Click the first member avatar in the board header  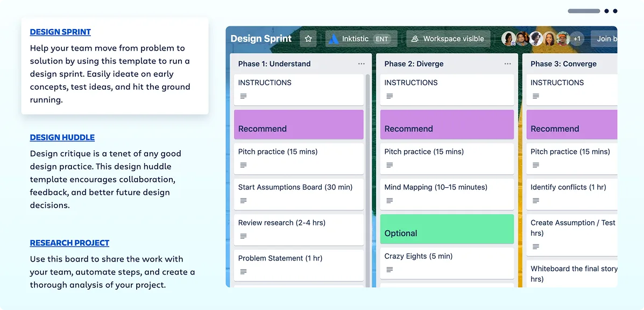pyautogui.click(x=508, y=38)
